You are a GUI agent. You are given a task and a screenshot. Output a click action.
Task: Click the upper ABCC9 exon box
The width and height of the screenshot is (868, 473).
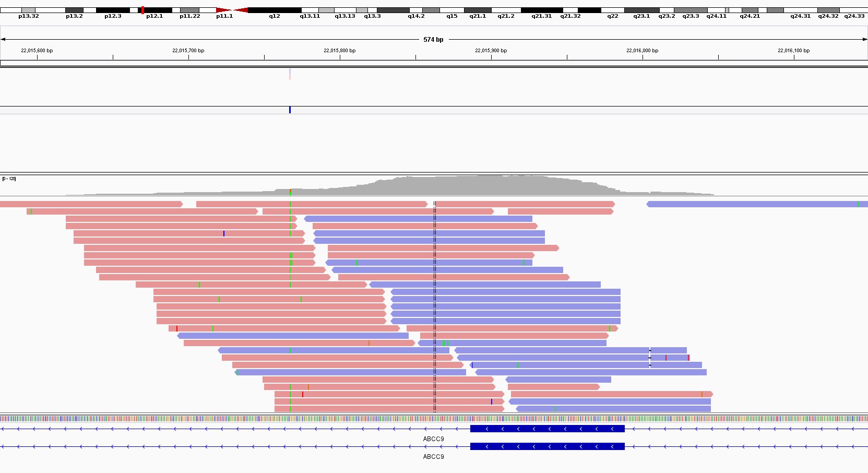[547, 429]
